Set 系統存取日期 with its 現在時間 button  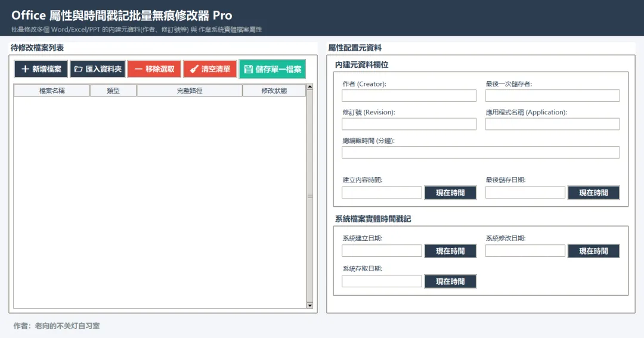coord(451,281)
